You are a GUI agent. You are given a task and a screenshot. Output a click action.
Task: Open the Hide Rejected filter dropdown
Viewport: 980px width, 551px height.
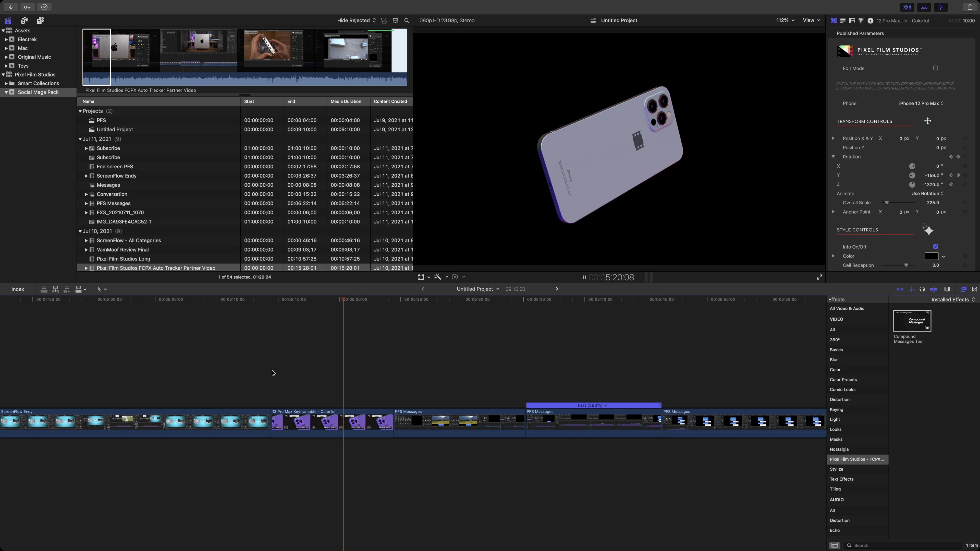click(355, 20)
